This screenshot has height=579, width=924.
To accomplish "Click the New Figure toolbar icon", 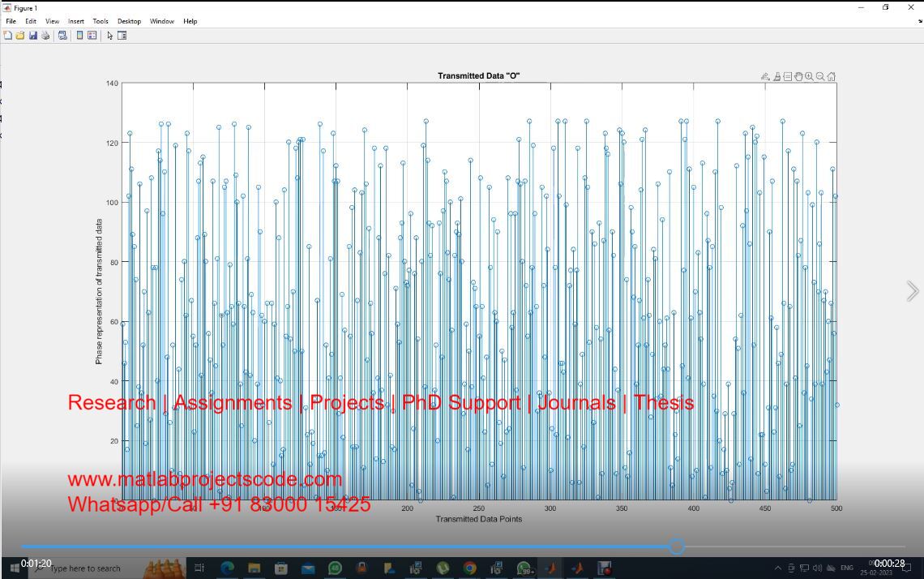I will (8, 36).
